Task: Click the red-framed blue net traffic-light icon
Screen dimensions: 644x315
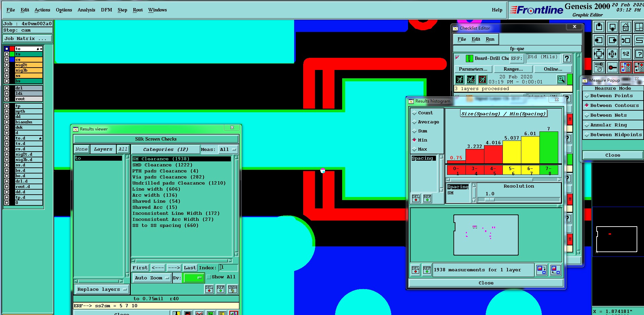Action: (626, 67)
